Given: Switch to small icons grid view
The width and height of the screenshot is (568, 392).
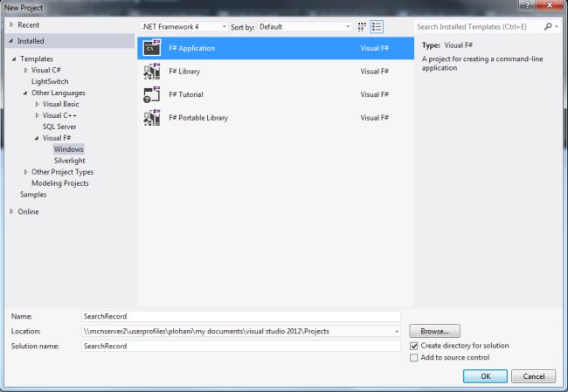Looking at the screenshot, I should pos(362,27).
